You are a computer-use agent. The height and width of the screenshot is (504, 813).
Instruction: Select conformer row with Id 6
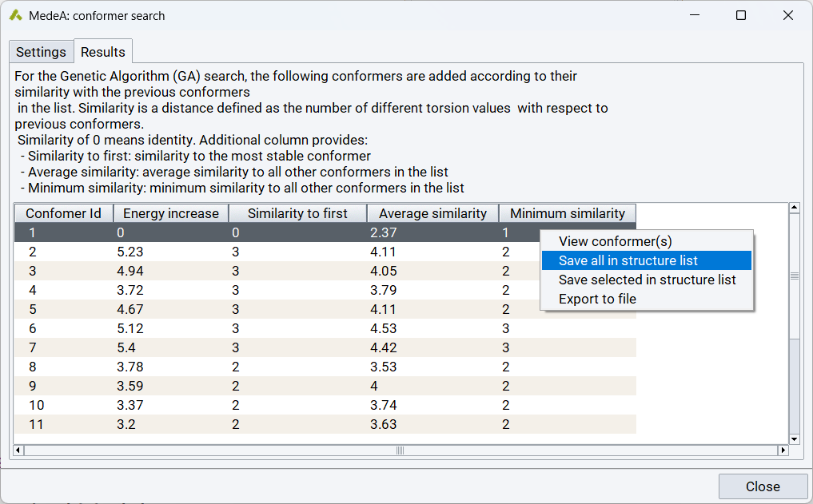point(325,328)
